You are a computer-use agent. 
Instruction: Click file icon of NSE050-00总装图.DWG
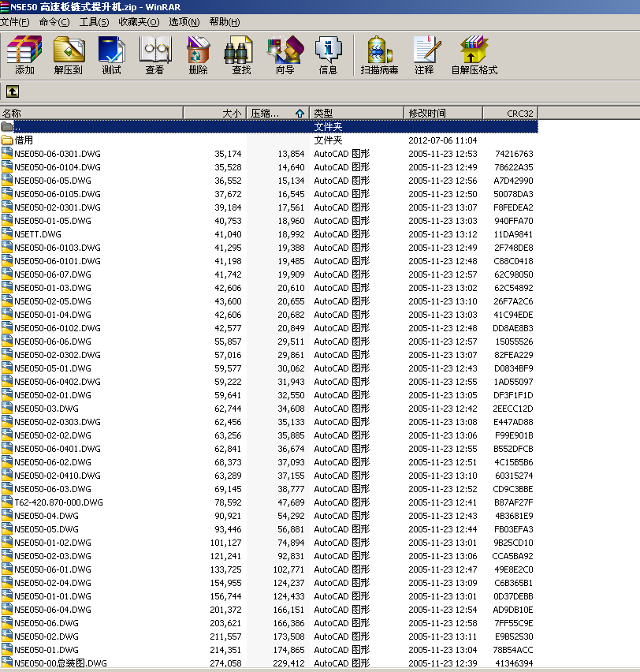click(x=6, y=663)
